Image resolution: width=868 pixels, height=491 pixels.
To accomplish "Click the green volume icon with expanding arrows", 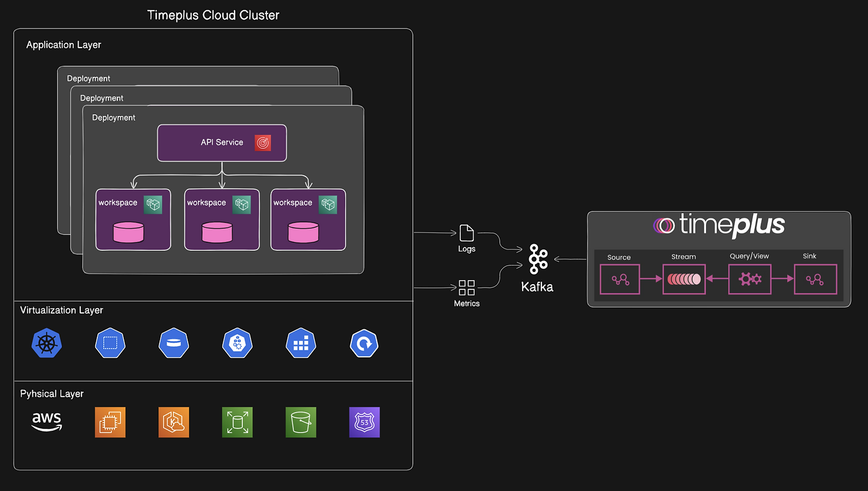I will coord(238,422).
